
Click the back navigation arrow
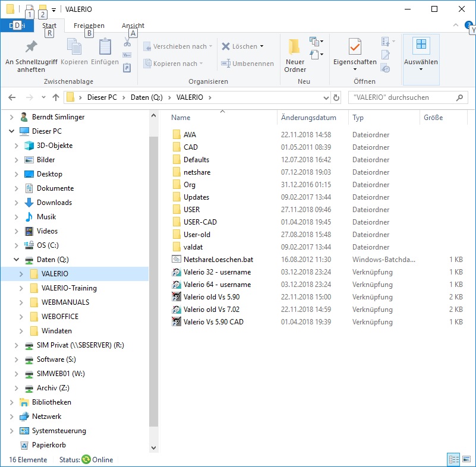pos(12,97)
